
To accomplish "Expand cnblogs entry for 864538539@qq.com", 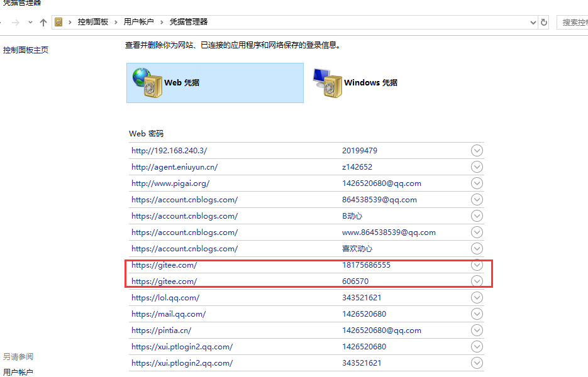I will pos(477,199).
